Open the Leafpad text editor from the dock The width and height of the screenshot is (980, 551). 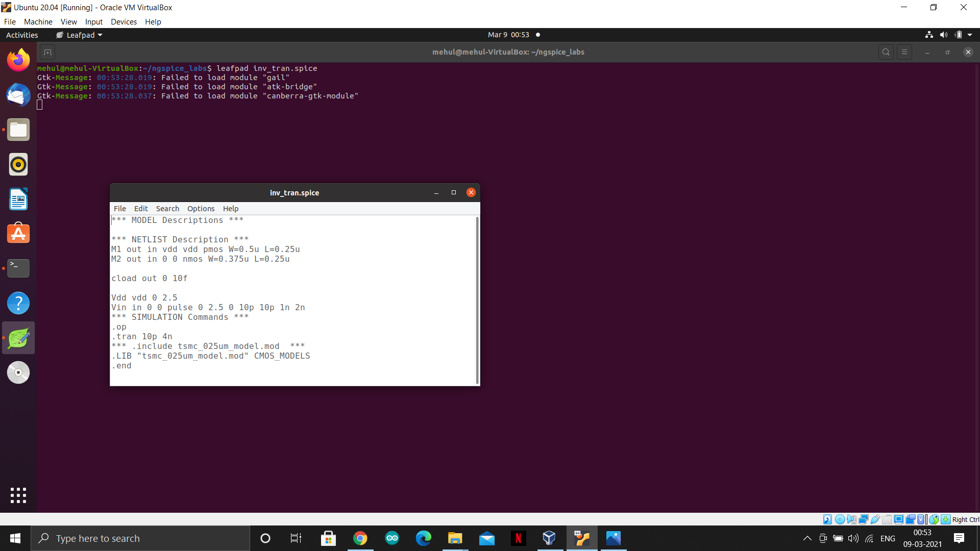point(18,337)
